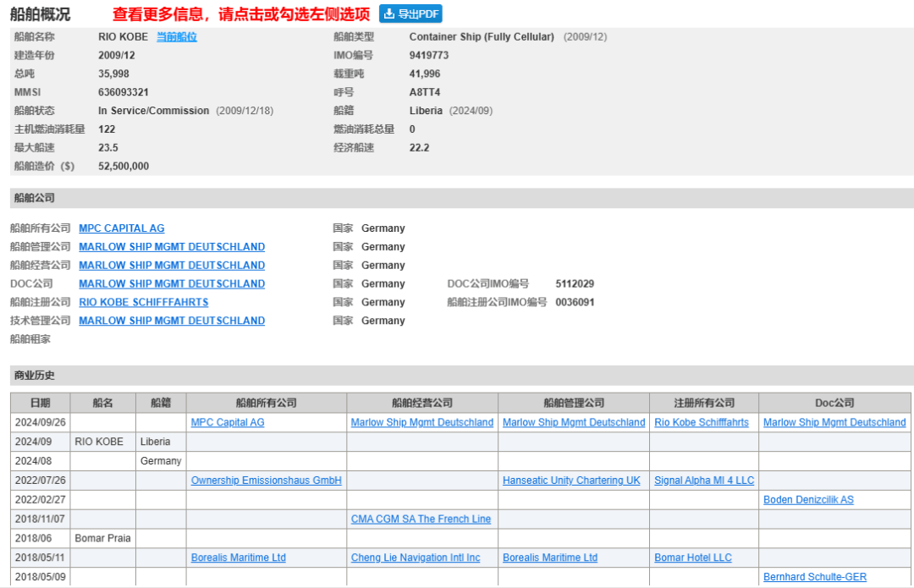This screenshot has width=914, height=588.
Task: Open Cheng Lie Navigation Intl Inc link
Action: tap(416, 558)
